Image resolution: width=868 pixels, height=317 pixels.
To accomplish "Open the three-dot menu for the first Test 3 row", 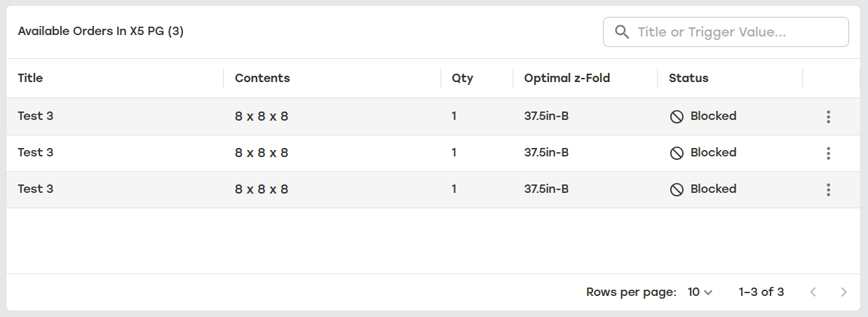I will coord(828,117).
